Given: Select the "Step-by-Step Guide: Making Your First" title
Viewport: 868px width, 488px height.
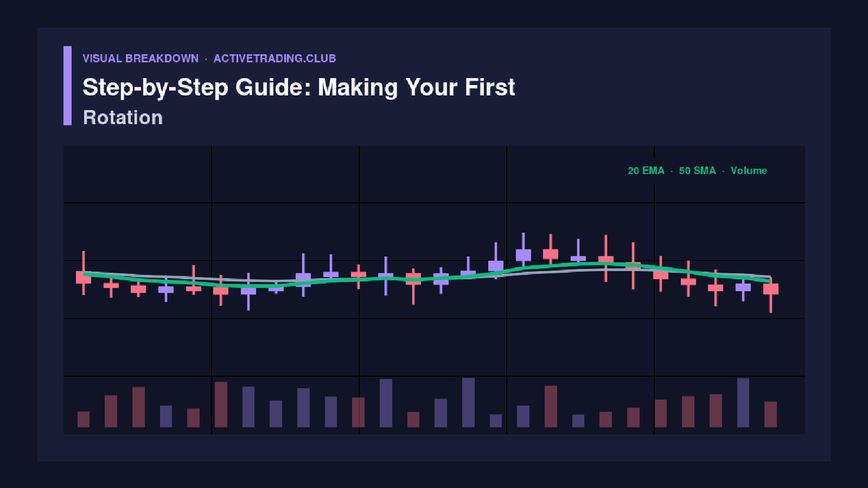Looking at the screenshot, I should point(298,87).
